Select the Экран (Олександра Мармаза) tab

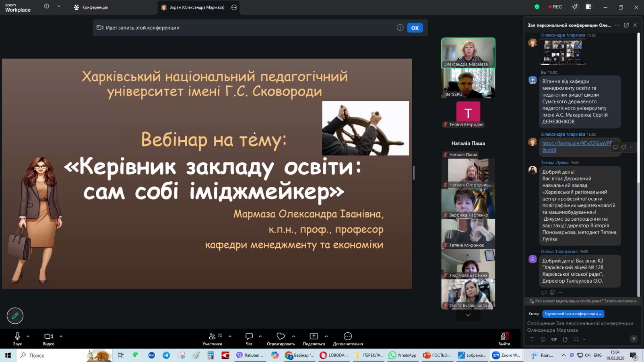point(193,7)
